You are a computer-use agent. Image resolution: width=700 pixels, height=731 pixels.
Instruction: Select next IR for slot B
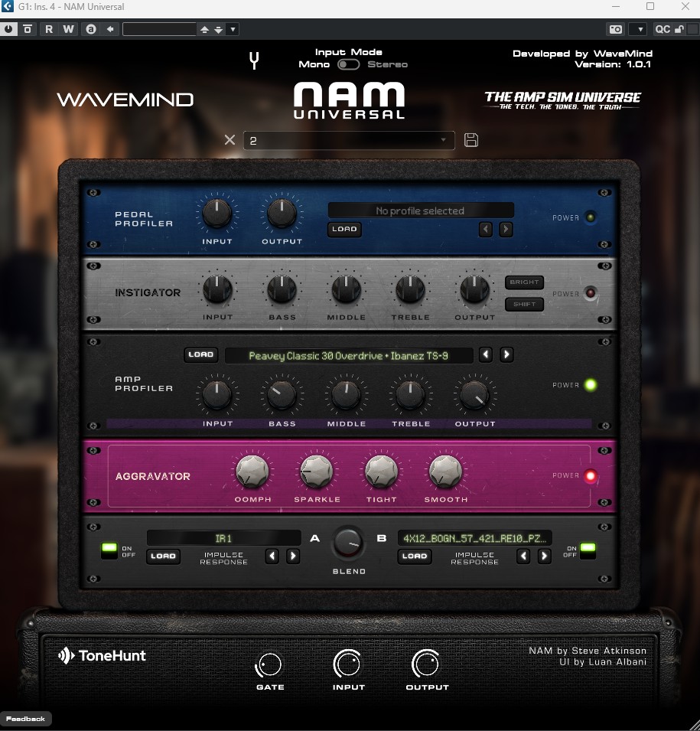tap(544, 556)
